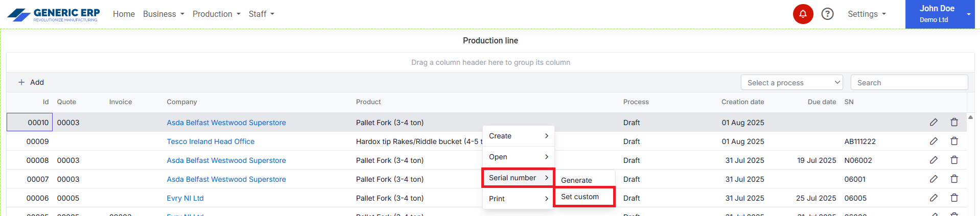Click the red notification bell icon

pos(803,14)
